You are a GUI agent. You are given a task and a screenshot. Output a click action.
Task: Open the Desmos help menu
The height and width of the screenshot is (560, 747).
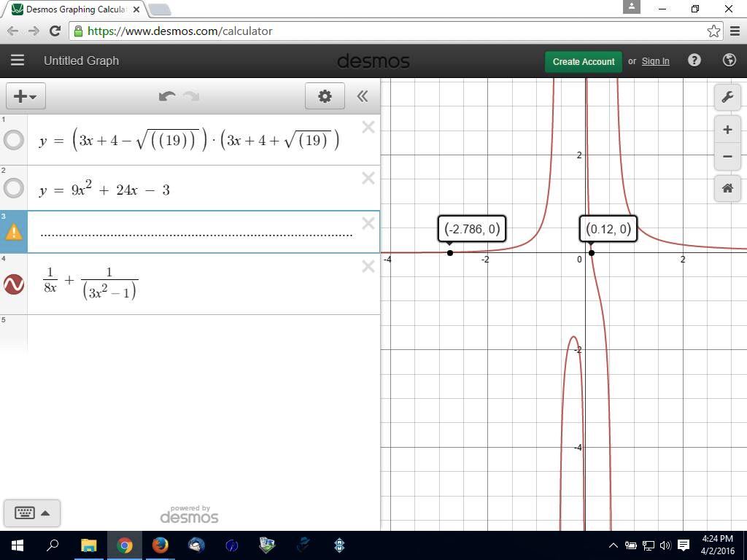pyautogui.click(x=694, y=61)
